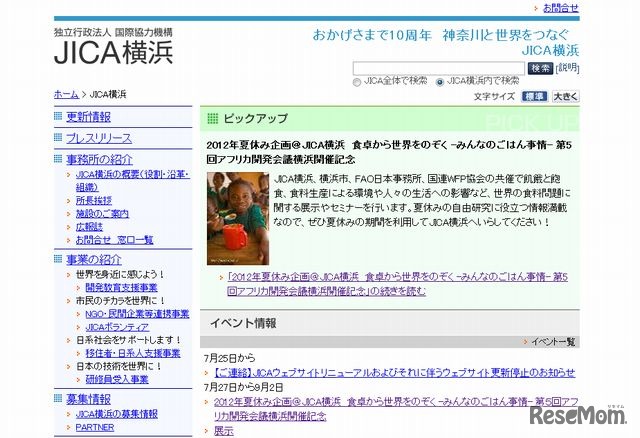Open the 説明 help link beside search

(567, 67)
